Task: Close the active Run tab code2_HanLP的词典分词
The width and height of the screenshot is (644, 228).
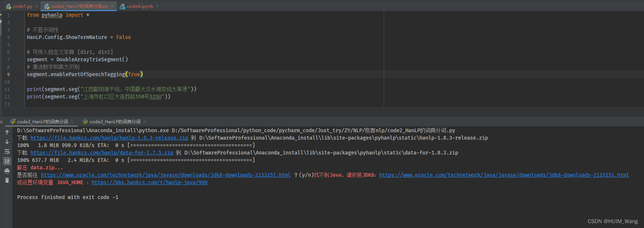Action: pos(72,122)
